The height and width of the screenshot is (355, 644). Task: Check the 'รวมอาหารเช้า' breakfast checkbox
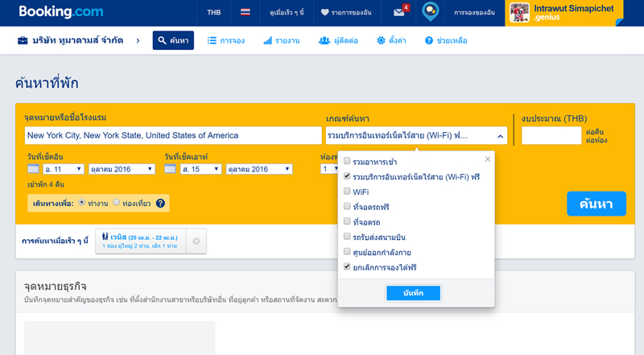347,162
